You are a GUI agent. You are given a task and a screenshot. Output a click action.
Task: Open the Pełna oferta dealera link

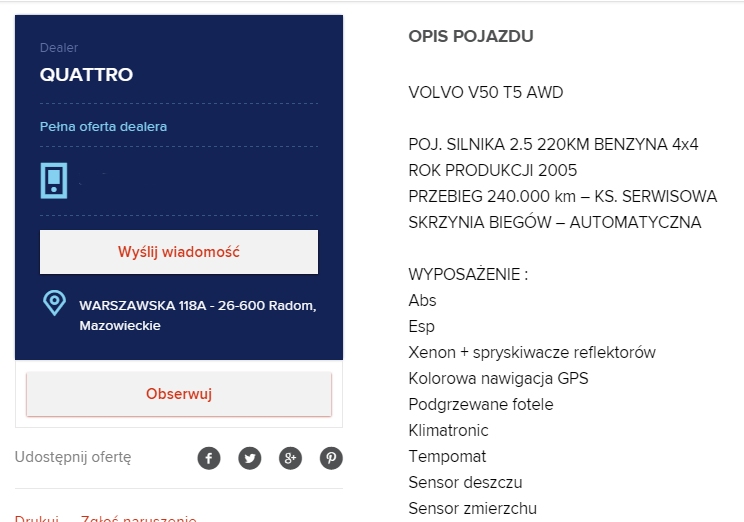[x=103, y=127]
